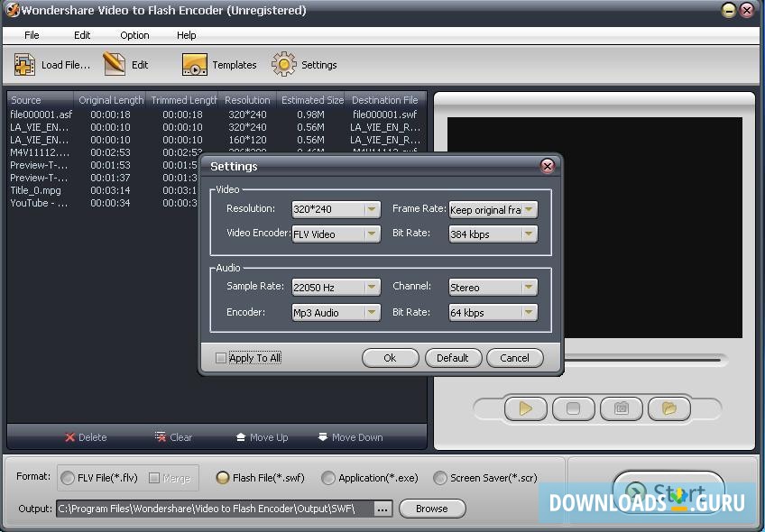Click the Browse button for output

tap(432, 509)
